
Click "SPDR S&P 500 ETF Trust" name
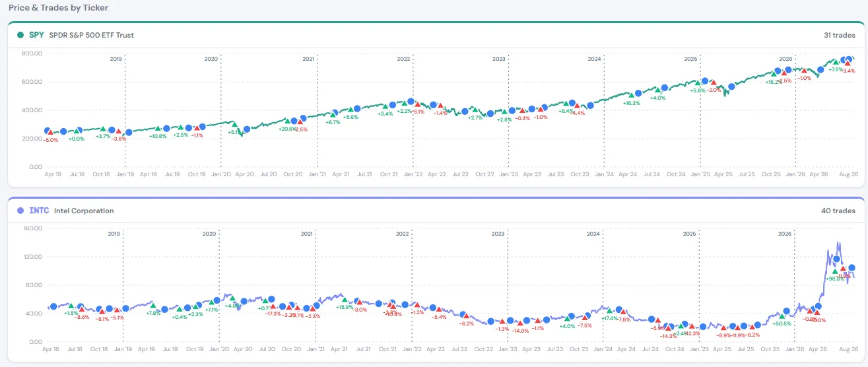[92, 35]
